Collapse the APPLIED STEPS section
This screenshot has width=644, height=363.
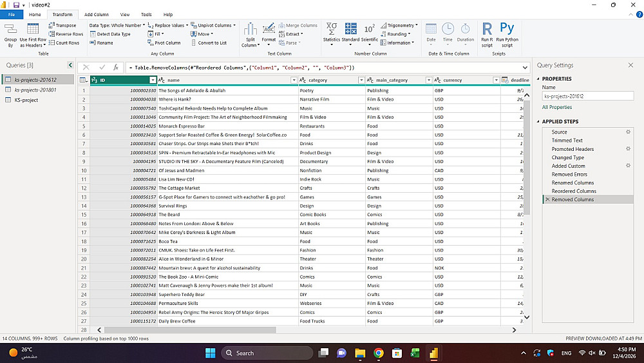[538, 121]
